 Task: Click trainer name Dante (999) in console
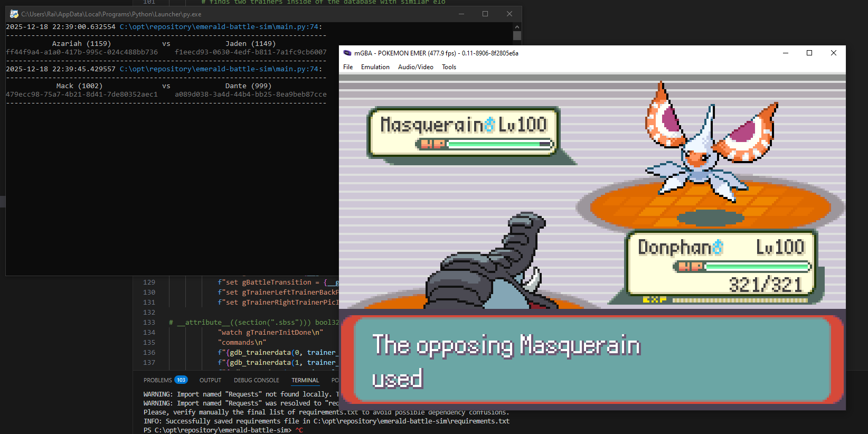[x=248, y=86]
